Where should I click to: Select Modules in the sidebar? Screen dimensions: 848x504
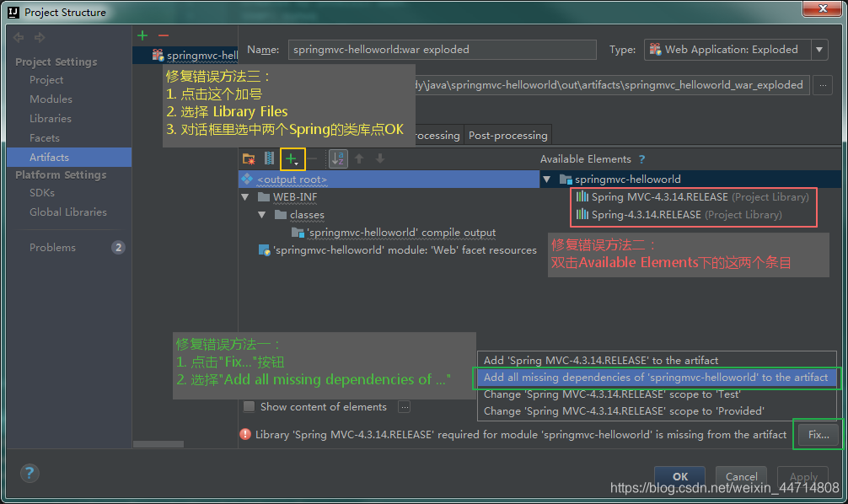pos(51,99)
